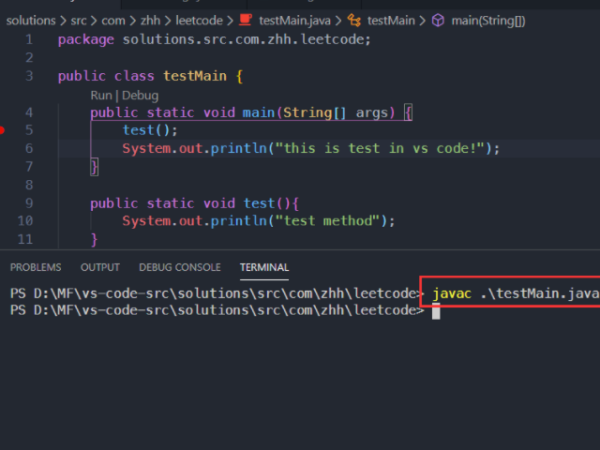Screen dimensions: 600x450
Task: Click the println call on line 6
Action: (x=238, y=148)
